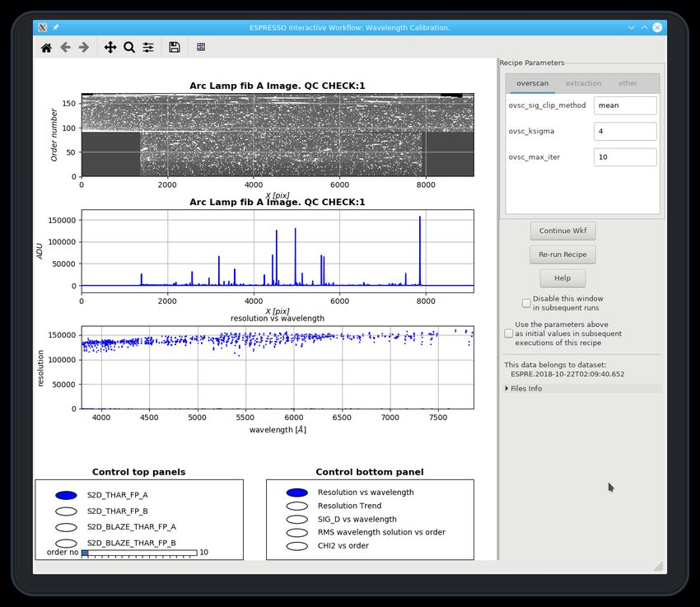Maximize the window using the up chevron
700x607 pixels.
pyautogui.click(x=644, y=28)
